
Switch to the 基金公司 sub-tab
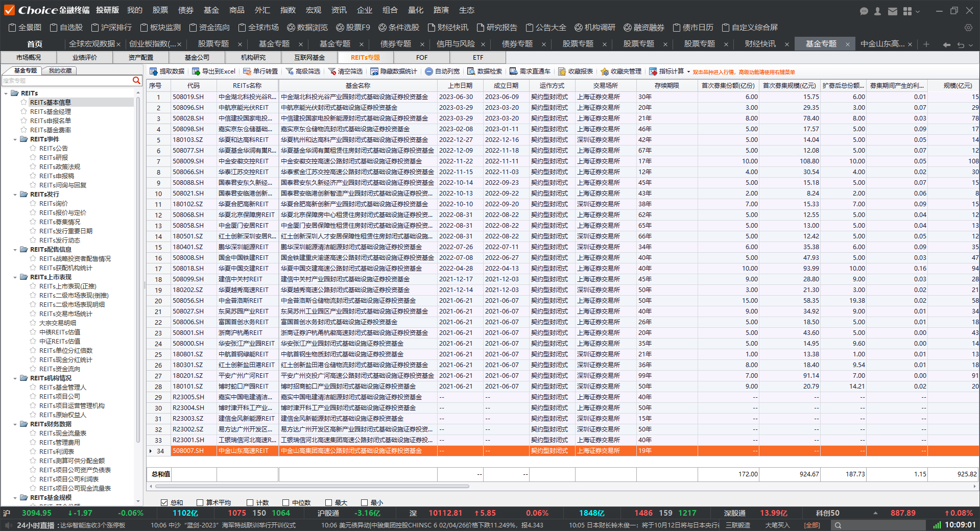click(197, 58)
